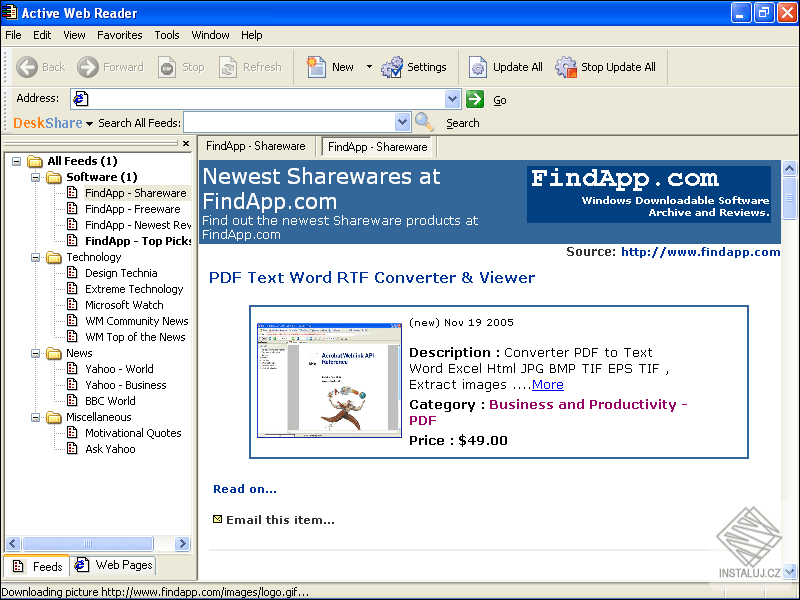Click the FindApp - Shareware feed icon
800x600 pixels.
pos(72,192)
